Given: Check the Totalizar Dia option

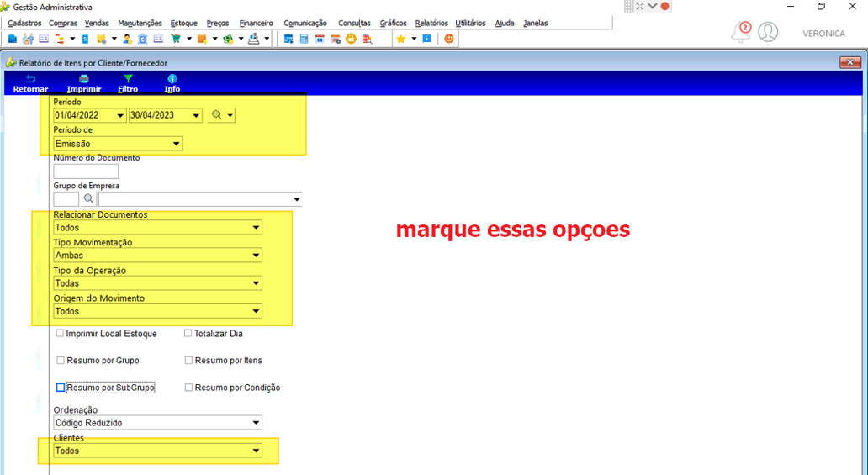Looking at the screenshot, I should [x=188, y=333].
